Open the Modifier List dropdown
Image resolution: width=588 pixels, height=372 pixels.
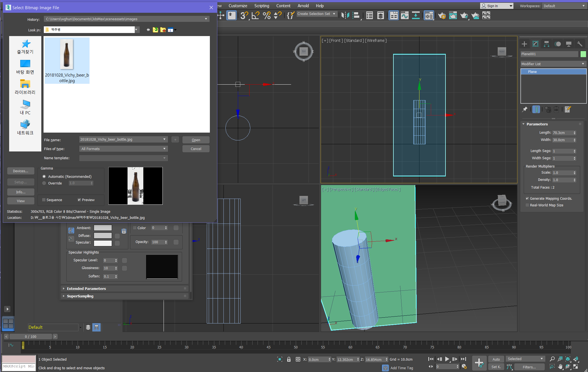[x=553, y=64]
